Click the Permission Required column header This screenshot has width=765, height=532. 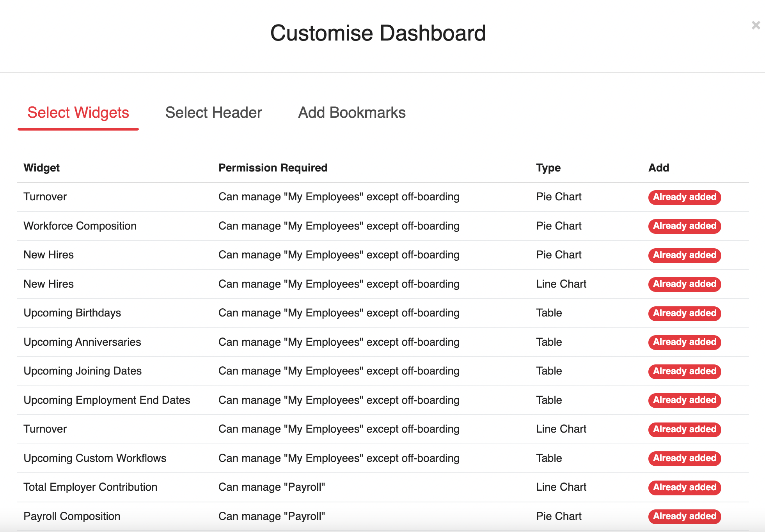pyautogui.click(x=273, y=168)
